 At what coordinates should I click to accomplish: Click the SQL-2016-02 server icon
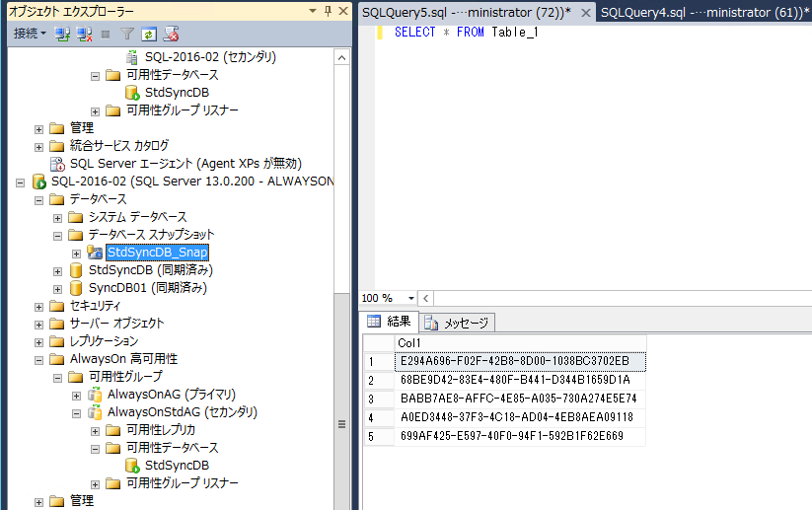(x=38, y=182)
